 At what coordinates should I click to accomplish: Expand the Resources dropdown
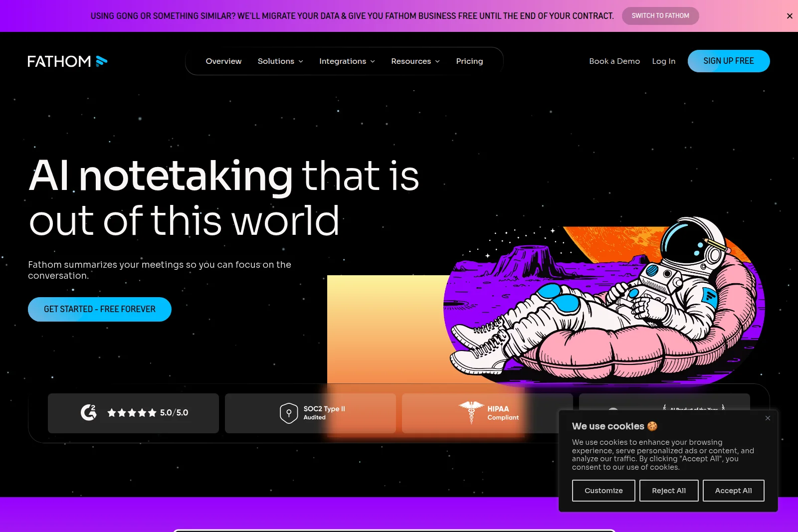click(x=415, y=61)
